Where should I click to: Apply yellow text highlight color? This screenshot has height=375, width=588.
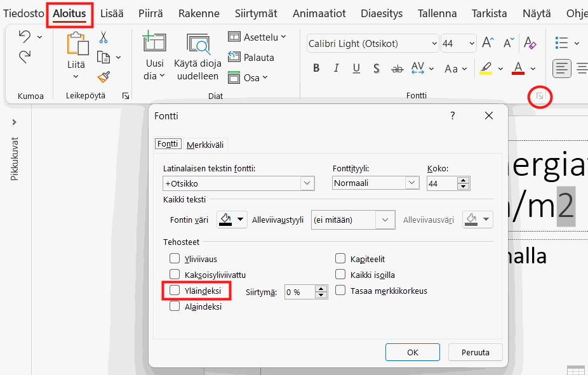(486, 69)
